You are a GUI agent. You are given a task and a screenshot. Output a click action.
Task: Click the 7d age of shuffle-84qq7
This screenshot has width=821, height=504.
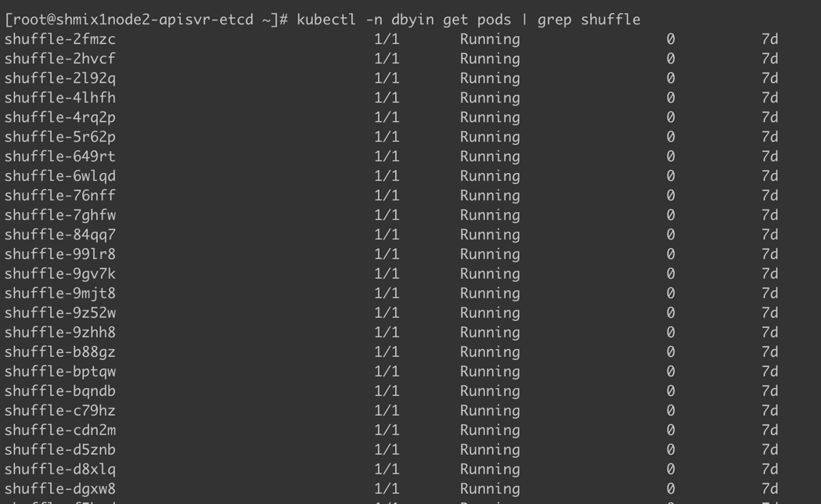pos(769,235)
